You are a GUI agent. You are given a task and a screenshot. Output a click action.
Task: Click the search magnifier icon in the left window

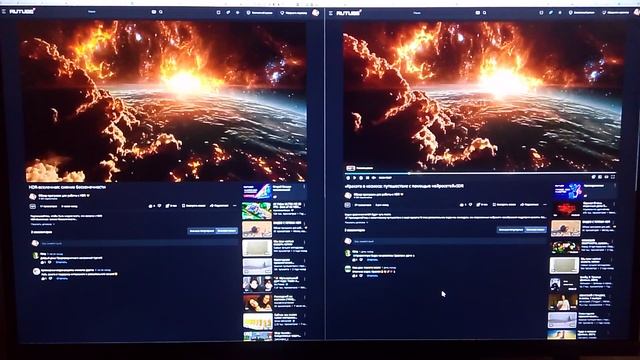click(161, 12)
